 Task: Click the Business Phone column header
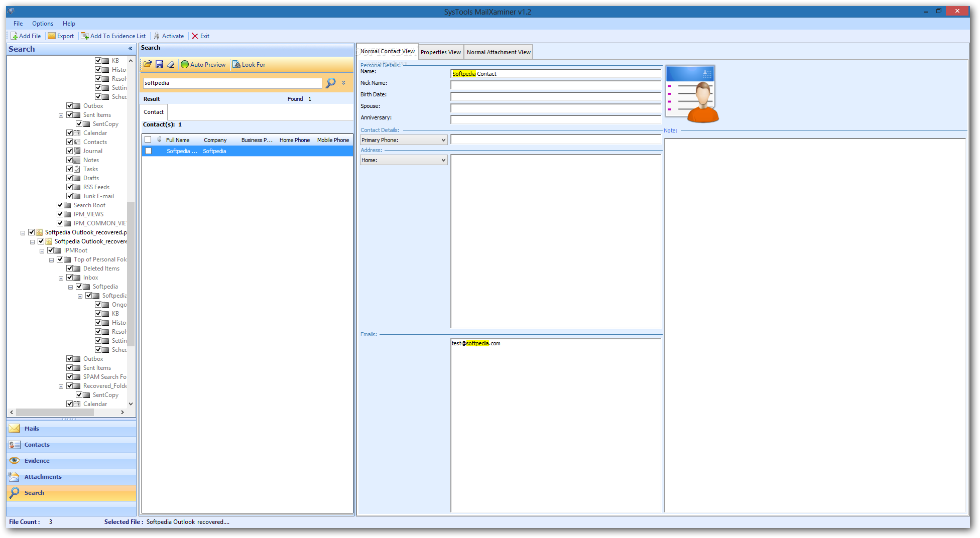click(x=257, y=140)
